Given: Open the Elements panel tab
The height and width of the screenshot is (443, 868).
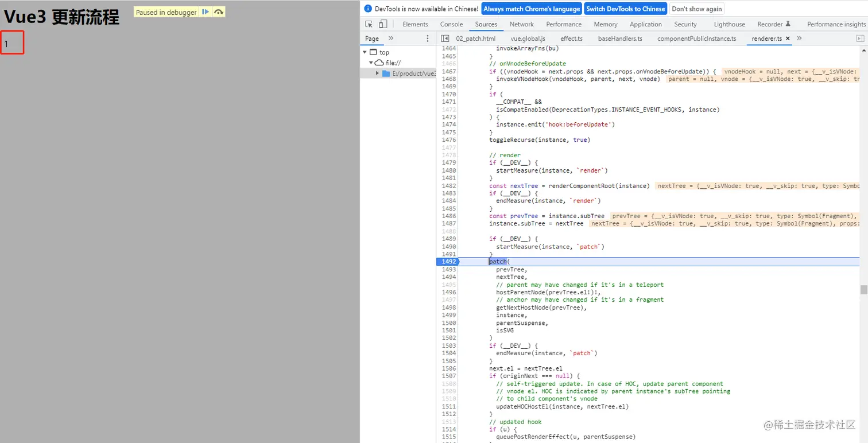Looking at the screenshot, I should [x=415, y=24].
